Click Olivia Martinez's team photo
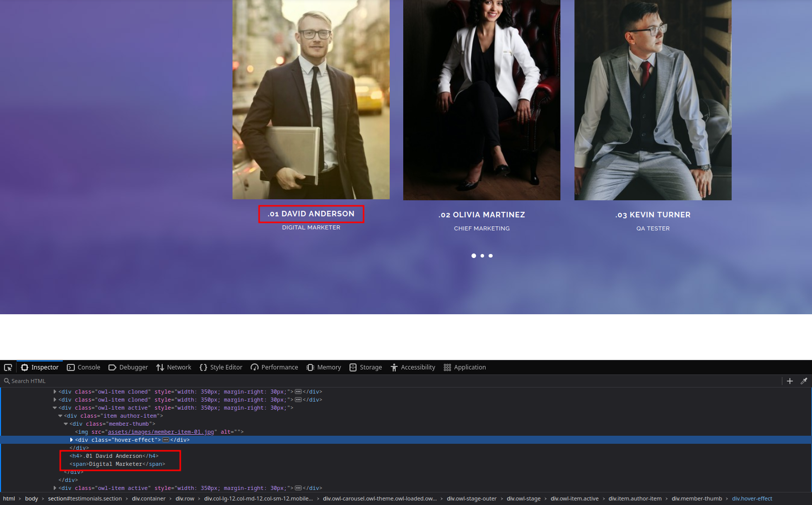This screenshot has width=812, height=505. click(x=482, y=100)
